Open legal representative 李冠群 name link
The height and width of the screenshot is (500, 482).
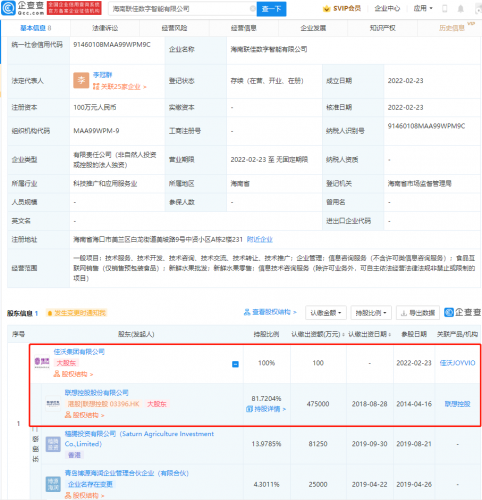click(x=102, y=75)
